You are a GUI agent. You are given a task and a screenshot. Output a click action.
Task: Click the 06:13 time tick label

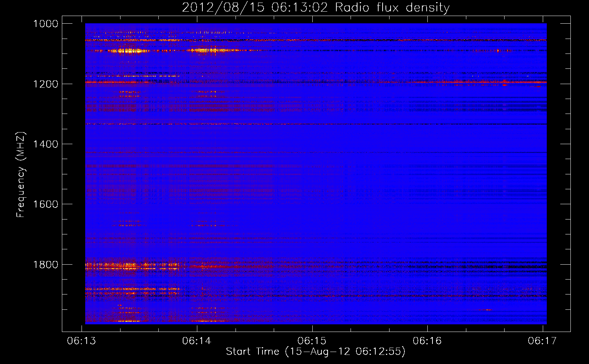click(x=82, y=341)
